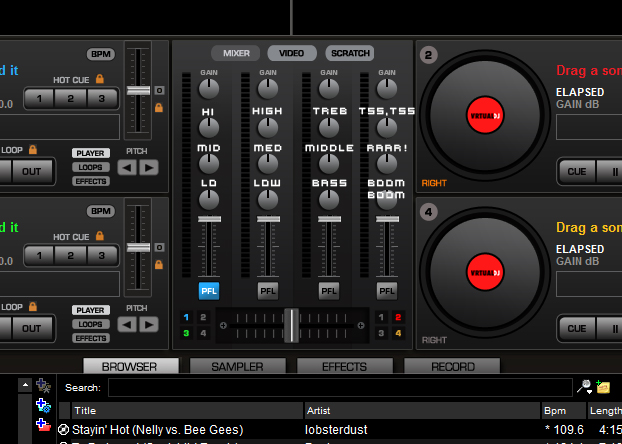The height and width of the screenshot is (444, 622).
Task: Click the crossfader handle
Action: (292, 325)
